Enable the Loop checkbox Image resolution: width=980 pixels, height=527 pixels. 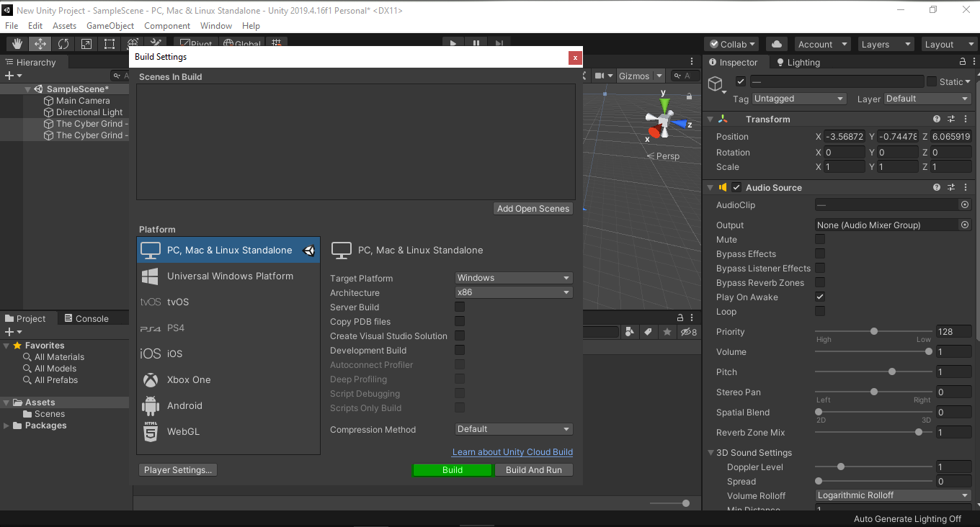(x=820, y=311)
